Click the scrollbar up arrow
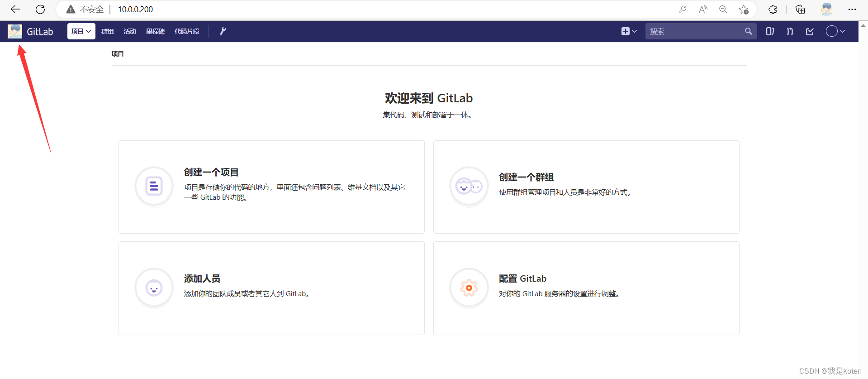This screenshot has width=868, height=379. (863, 26)
